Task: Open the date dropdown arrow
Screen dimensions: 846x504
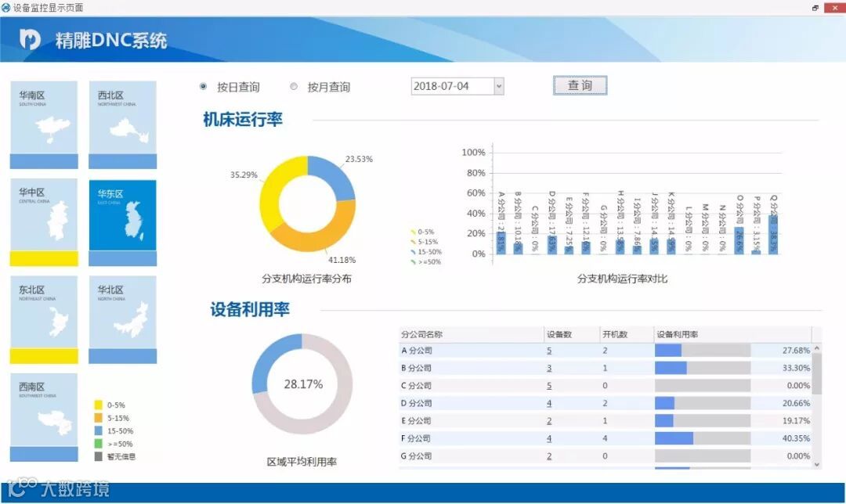Action: (x=499, y=86)
